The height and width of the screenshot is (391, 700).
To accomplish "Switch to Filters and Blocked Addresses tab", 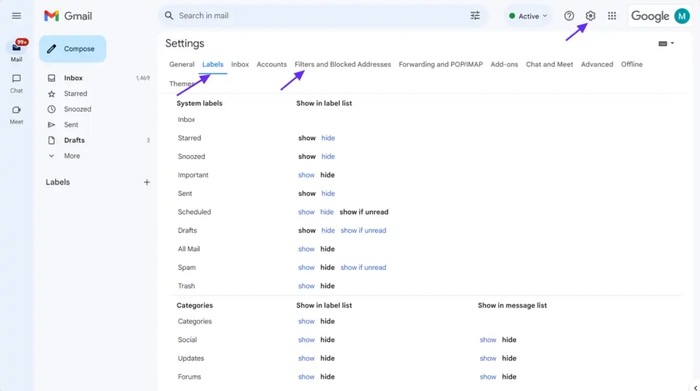I will pos(342,64).
